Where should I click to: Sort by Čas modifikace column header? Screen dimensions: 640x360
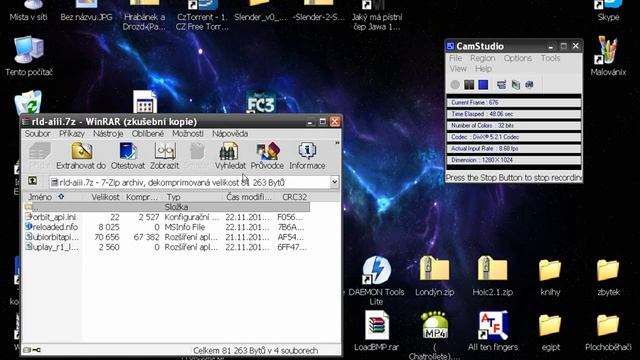(249, 197)
